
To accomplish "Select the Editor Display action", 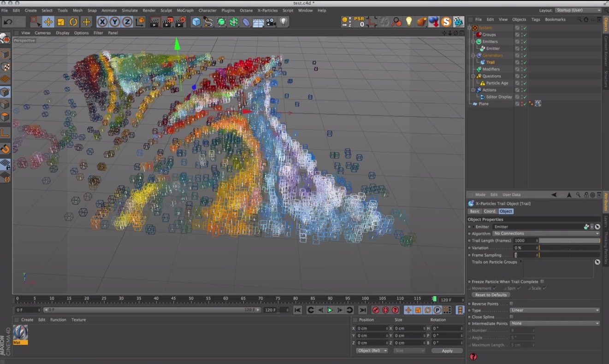I will point(499,97).
